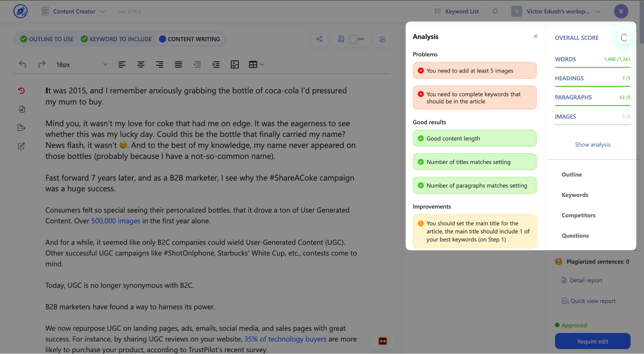The width and height of the screenshot is (644, 354).
Task: Toggle the content writing stage indicator
Action: pyautogui.click(x=190, y=39)
